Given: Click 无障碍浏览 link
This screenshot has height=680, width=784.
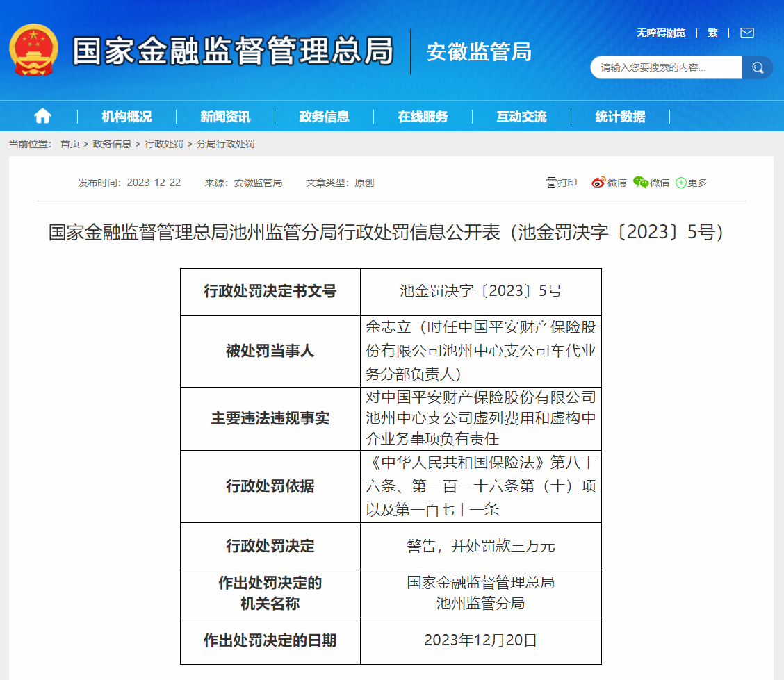Looking at the screenshot, I should (661, 33).
